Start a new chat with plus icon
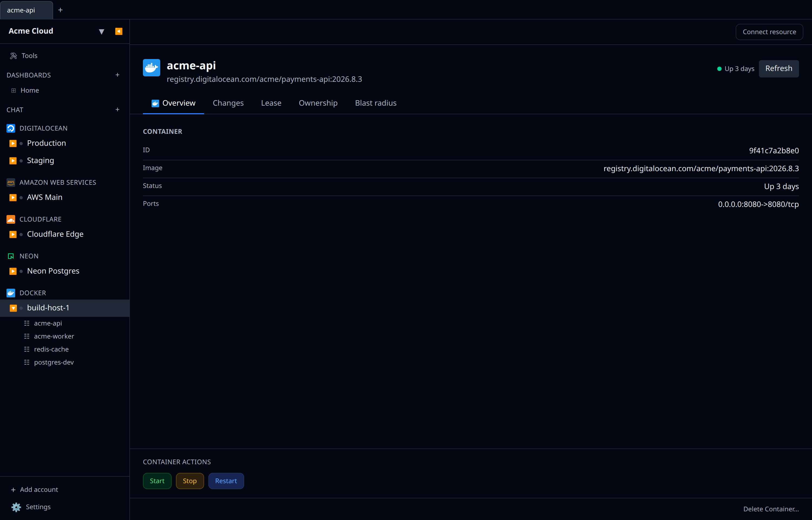Screen dimensions: 812x520 [x=117, y=110]
